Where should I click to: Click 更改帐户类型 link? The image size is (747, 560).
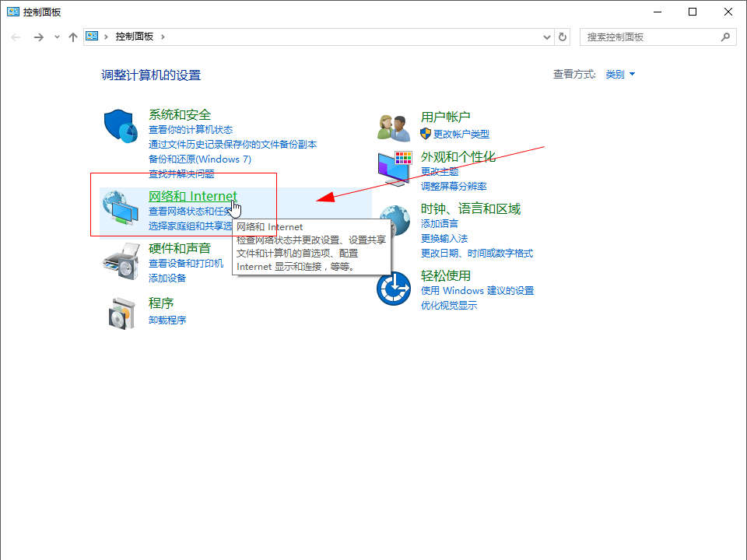[461, 134]
